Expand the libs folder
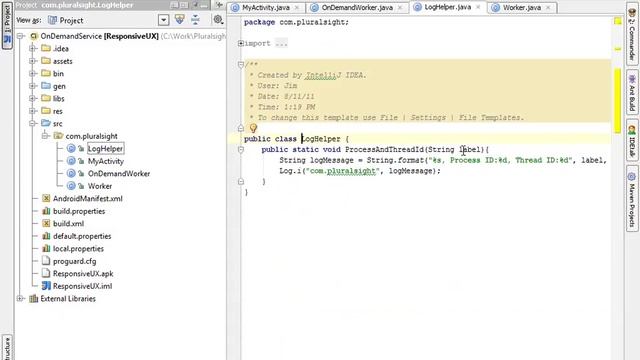This screenshot has height=360, width=640. (33, 98)
